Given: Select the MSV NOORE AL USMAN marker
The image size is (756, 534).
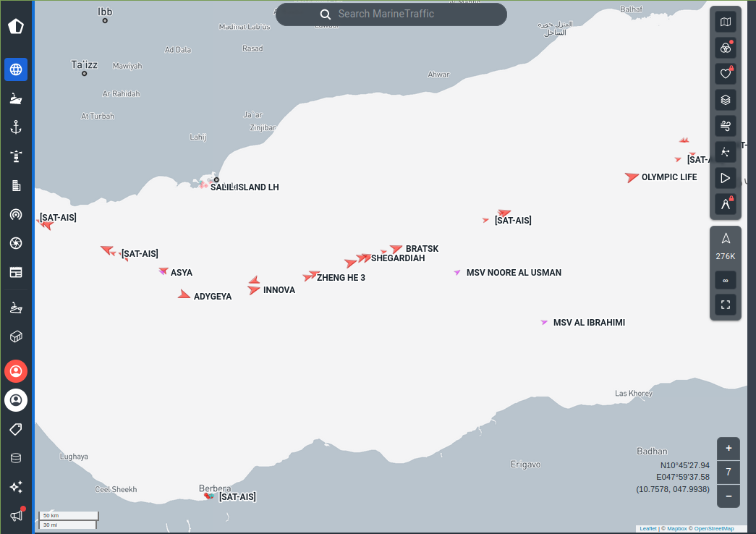Looking at the screenshot, I should (x=457, y=273).
